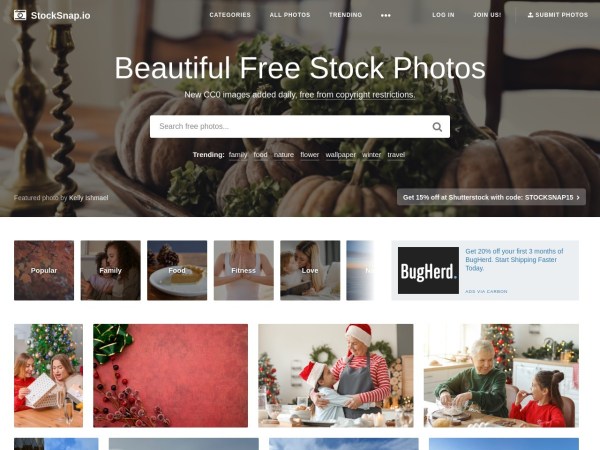This screenshot has height=450, width=600.
Task: Go to All Photos
Action: (x=290, y=15)
